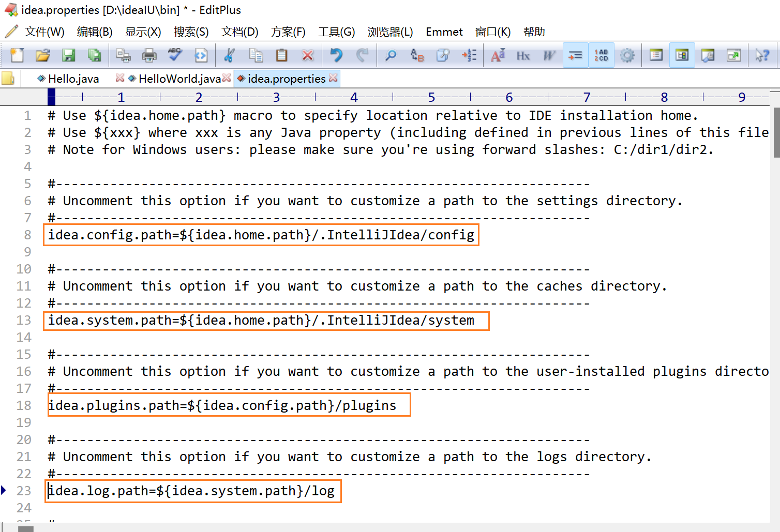Open the sort/line operations icon on the toolbar
Viewport: 780px width, 532px height.
[x=469, y=55]
